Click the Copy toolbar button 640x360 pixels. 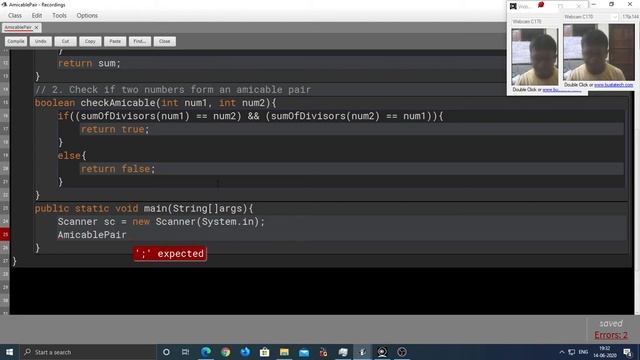tap(90, 41)
